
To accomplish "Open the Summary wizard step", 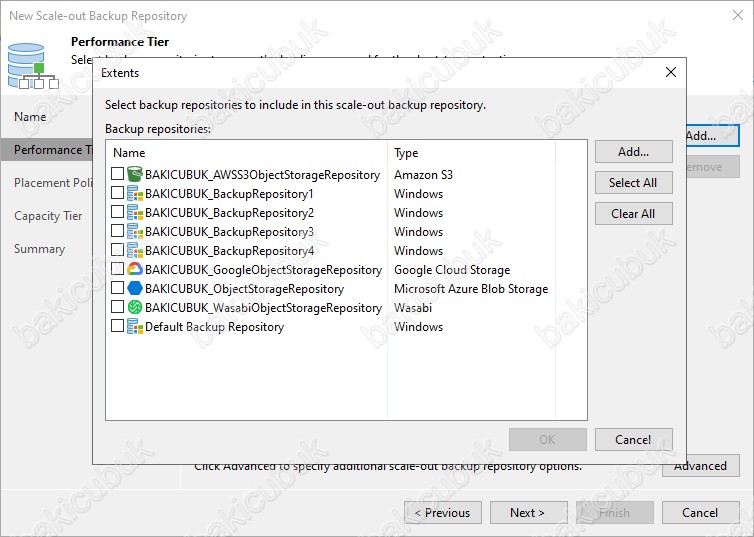I will click(x=39, y=249).
